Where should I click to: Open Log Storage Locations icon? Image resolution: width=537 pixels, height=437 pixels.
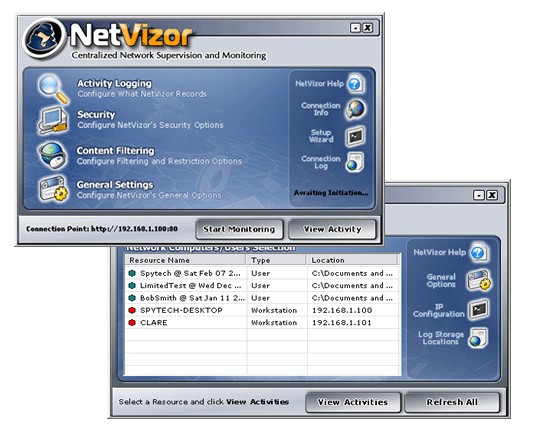click(x=478, y=338)
